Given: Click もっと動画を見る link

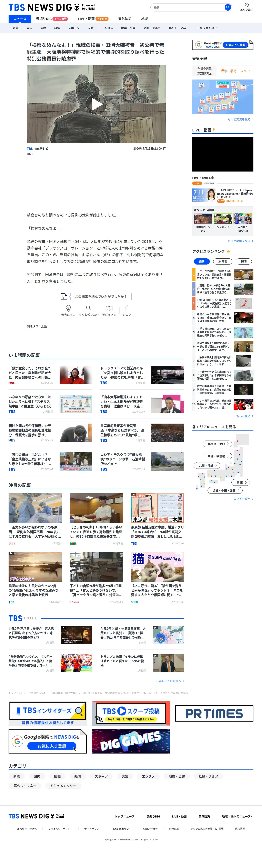Looking at the screenshot, I should [x=240, y=241].
